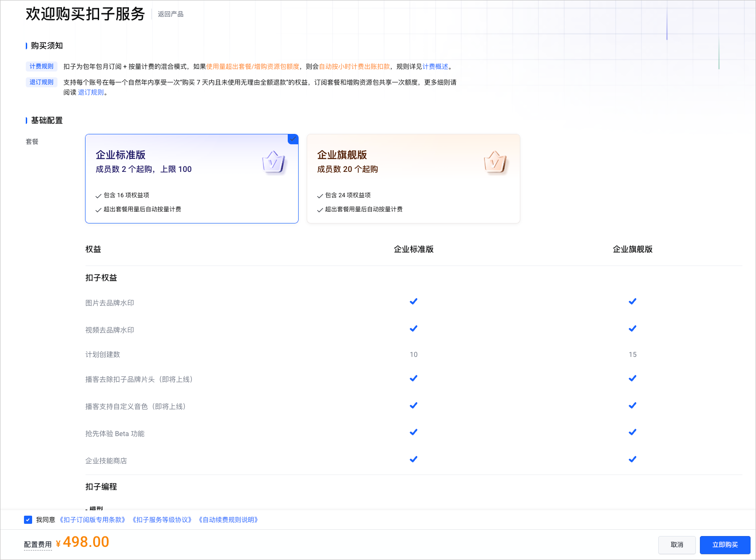Click 图片去品牌水印 checkmark in 企业标准版 column
Image resolution: width=756 pixels, height=560 pixels.
(414, 301)
